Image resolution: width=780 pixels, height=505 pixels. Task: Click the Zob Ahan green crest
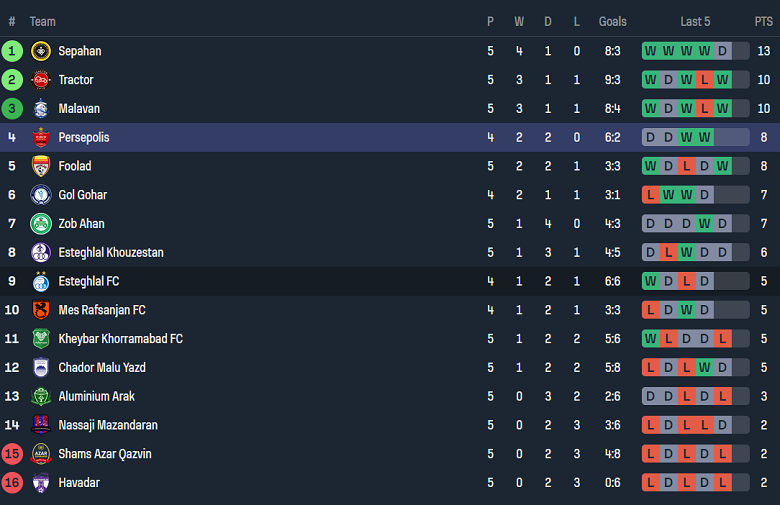click(x=41, y=224)
